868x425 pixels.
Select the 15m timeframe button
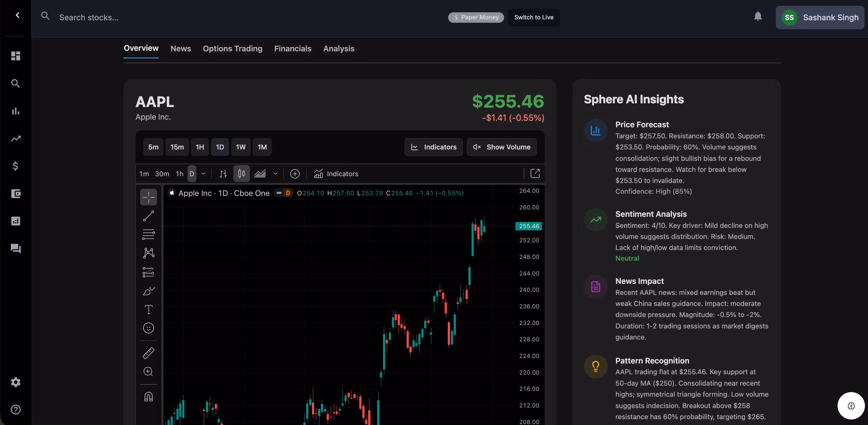177,147
